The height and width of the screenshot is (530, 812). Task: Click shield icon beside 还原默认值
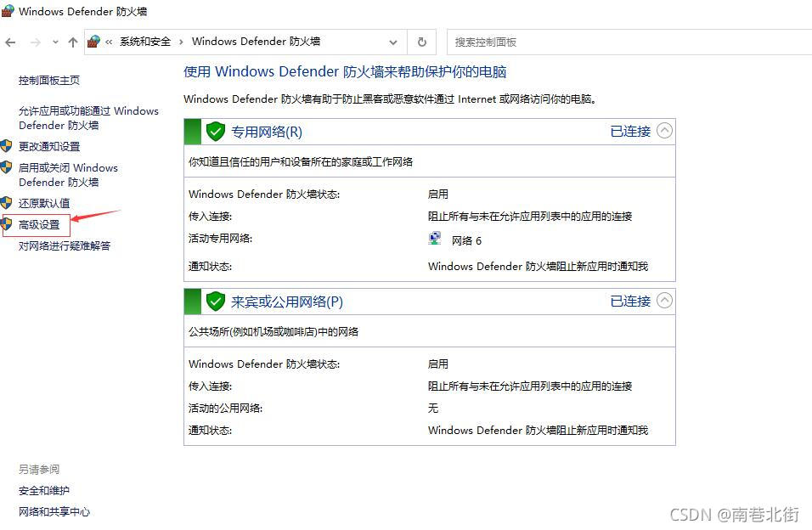pos(6,202)
